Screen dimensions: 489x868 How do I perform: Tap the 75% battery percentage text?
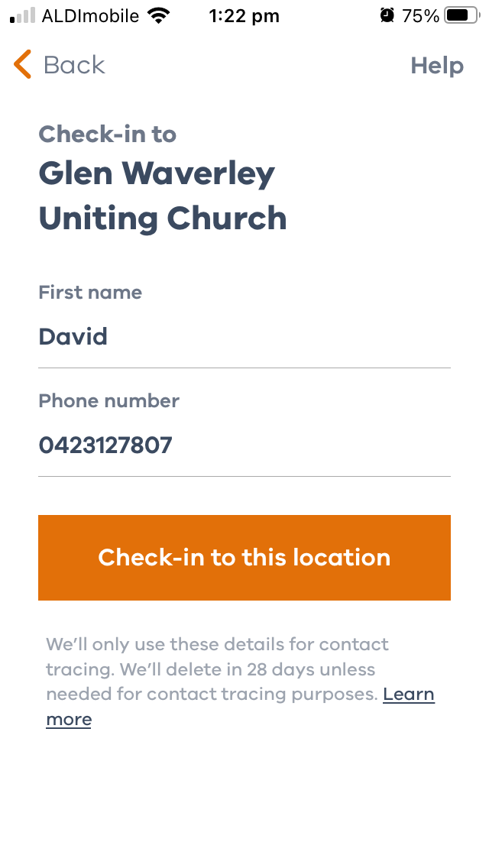click(420, 16)
